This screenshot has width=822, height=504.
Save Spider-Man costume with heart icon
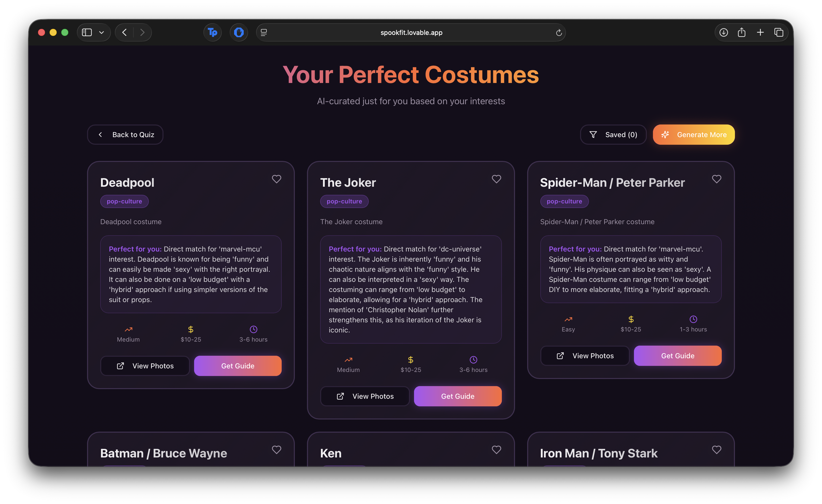[716, 179]
